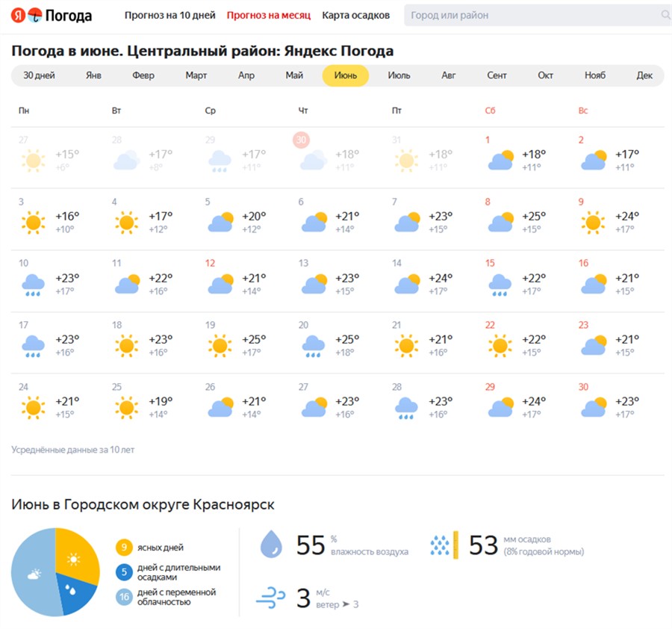Open the Февр month tab

(143, 75)
